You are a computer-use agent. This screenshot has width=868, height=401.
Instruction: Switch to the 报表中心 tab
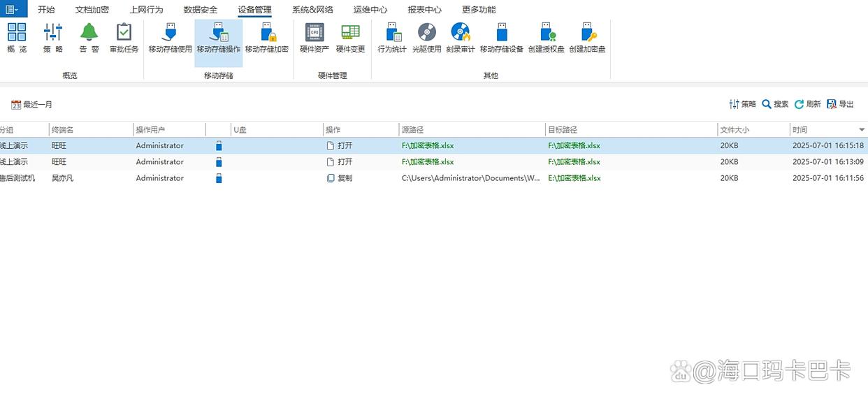(x=424, y=10)
